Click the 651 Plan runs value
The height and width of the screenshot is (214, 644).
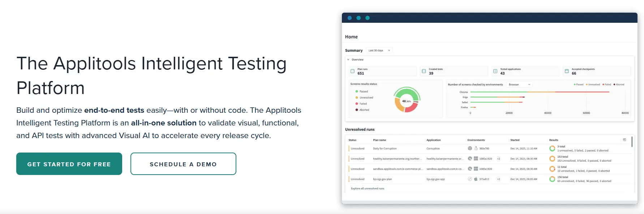pos(361,73)
